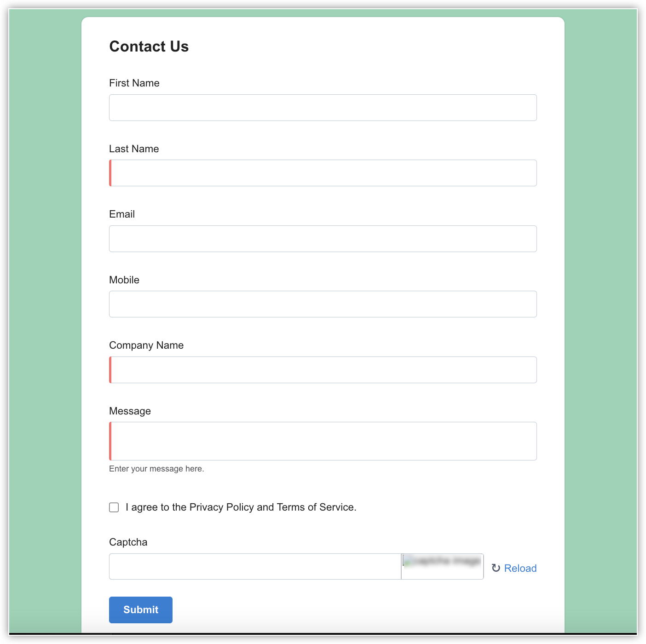This screenshot has width=646, height=644.
Task: Click the Company Name label
Action: pyautogui.click(x=146, y=345)
